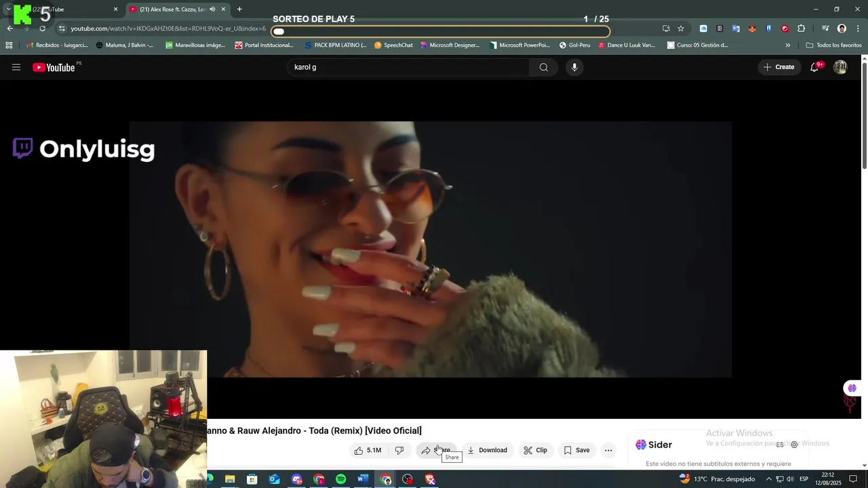Show hidden tray icons chevron
This screenshot has height=488, width=868.
768,479
